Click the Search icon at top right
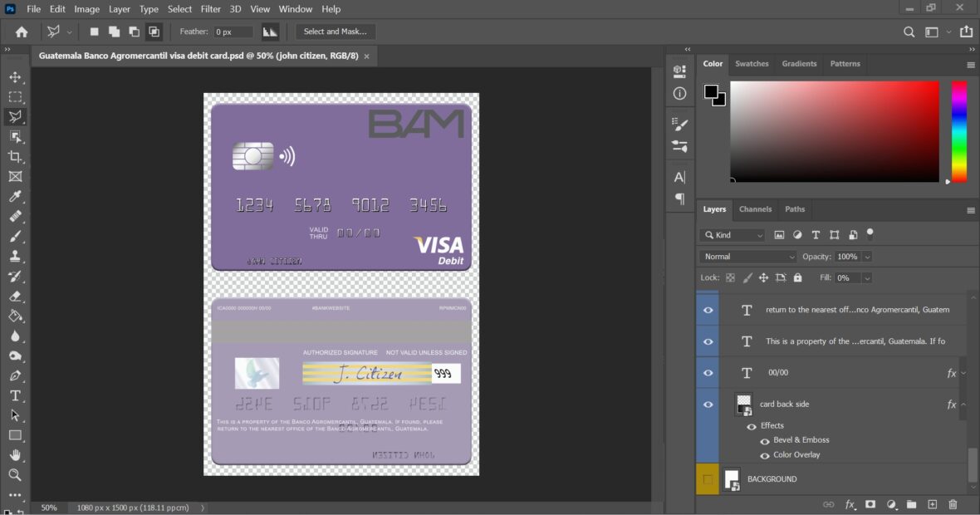This screenshot has height=515, width=980. [909, 32]
